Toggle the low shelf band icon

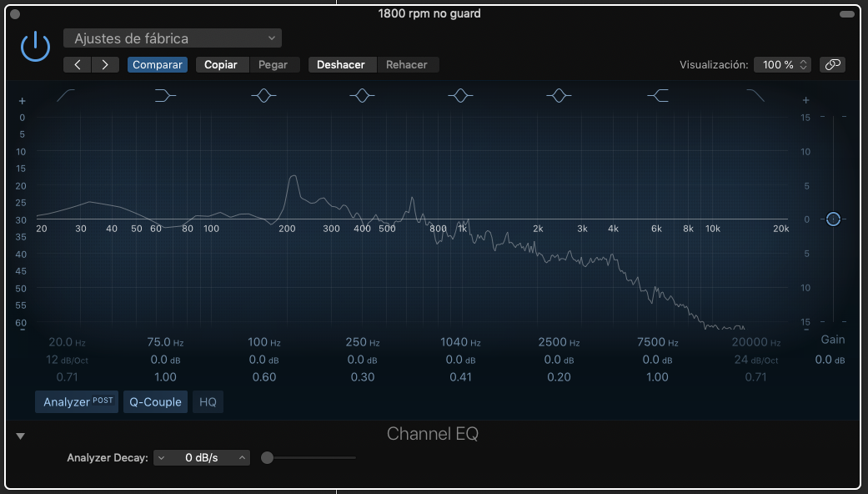point(165,95)
